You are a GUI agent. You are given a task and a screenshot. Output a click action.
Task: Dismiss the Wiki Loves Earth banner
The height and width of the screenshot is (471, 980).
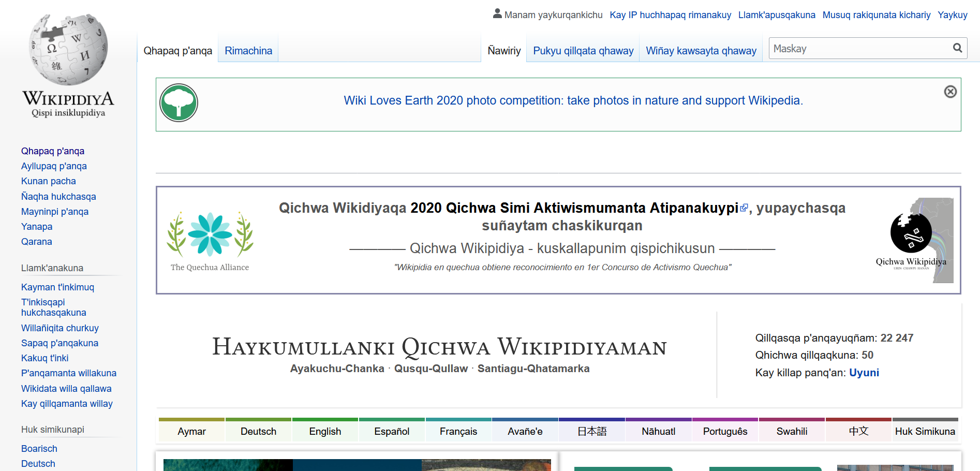point(950,92)
